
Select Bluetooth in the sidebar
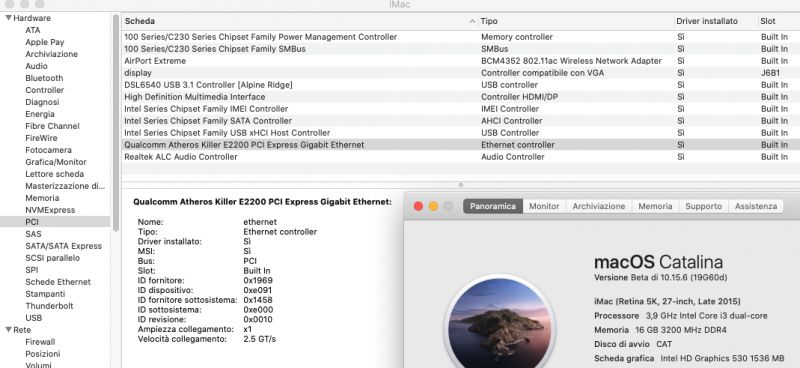(44, 78)
